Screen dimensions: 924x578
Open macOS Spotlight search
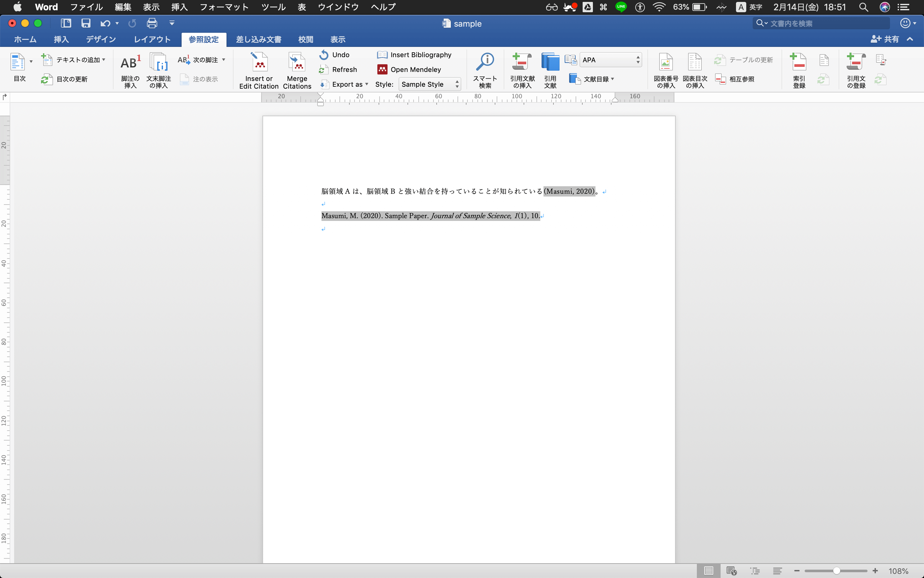(x=863, y=7)
